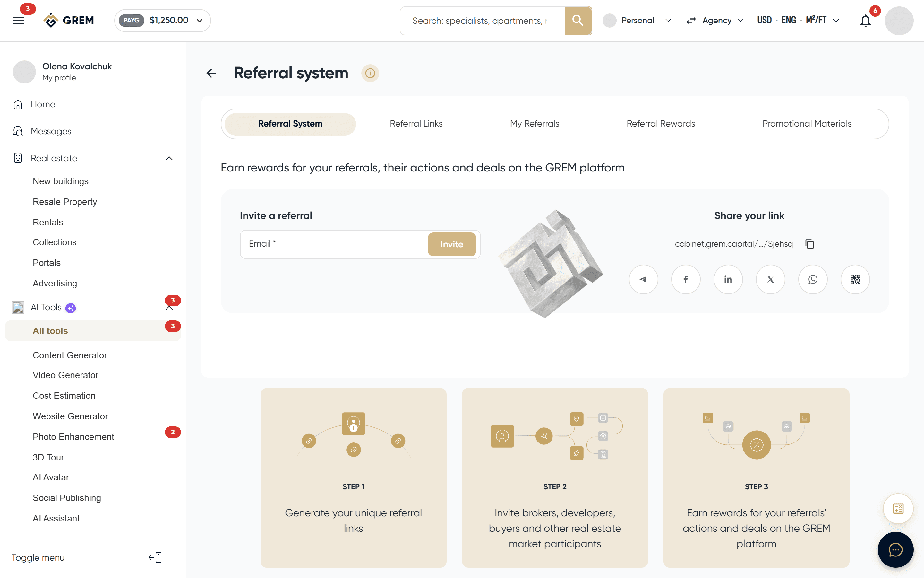Switch profile using Agency swap control
This screenshot has height=578, width=924.
click(x=715, y=21)
